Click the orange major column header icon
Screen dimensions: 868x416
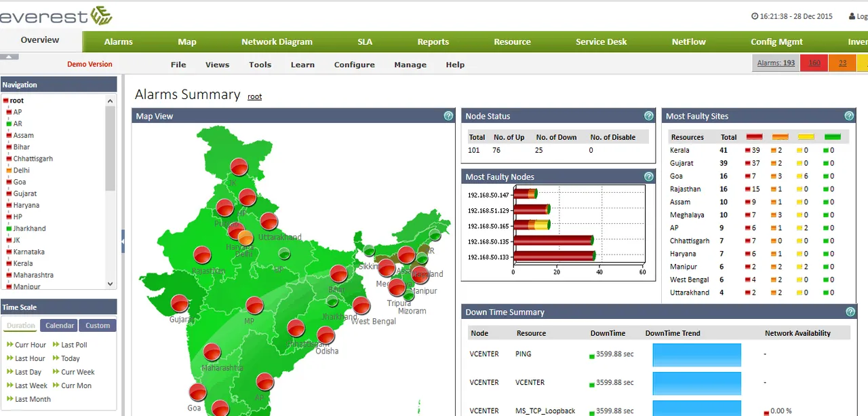(x=781, y=137)
